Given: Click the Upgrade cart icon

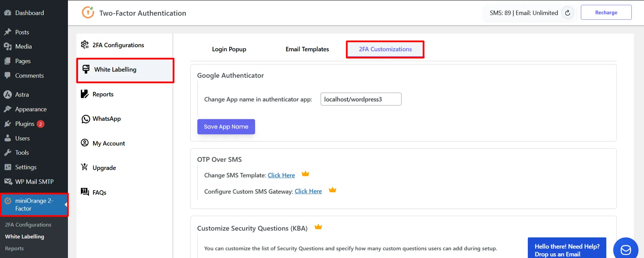Looking at the screenshot, I should [x=85, y=167].
